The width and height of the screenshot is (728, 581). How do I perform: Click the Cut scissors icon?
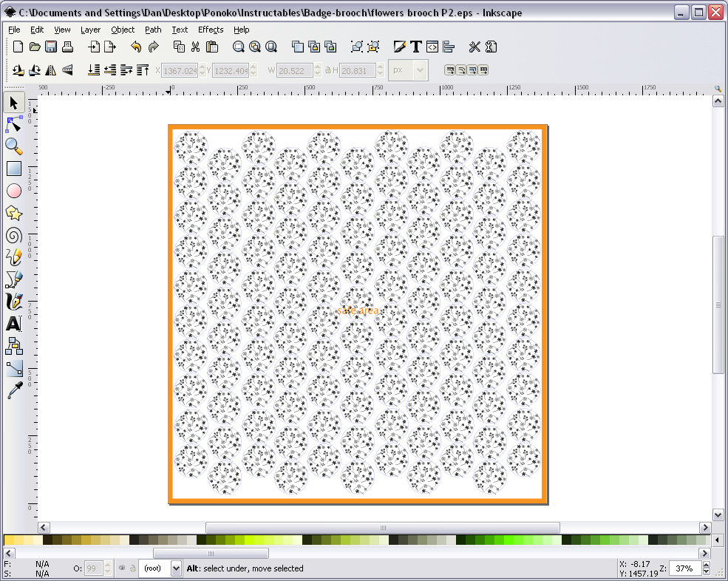(195, 47)
